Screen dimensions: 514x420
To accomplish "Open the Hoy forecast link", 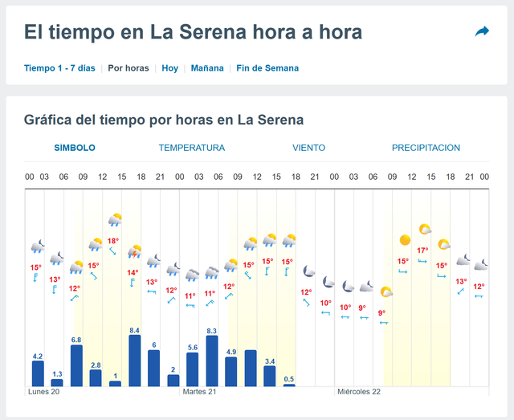I will pos(169,68).
